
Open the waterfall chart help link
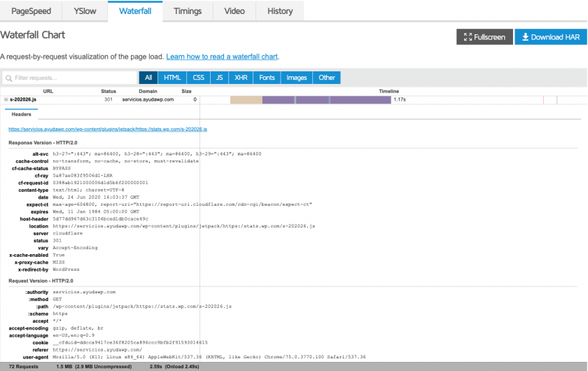(x=222, y=57)
